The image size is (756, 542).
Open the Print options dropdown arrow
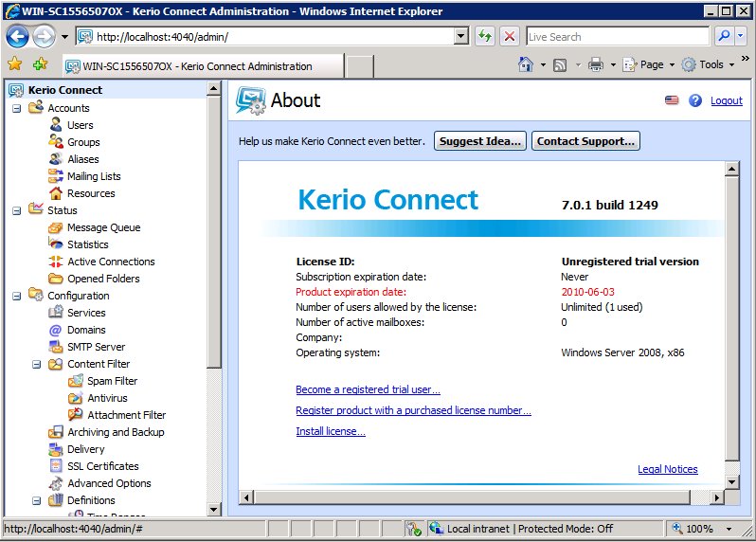[x=613, y=64]
